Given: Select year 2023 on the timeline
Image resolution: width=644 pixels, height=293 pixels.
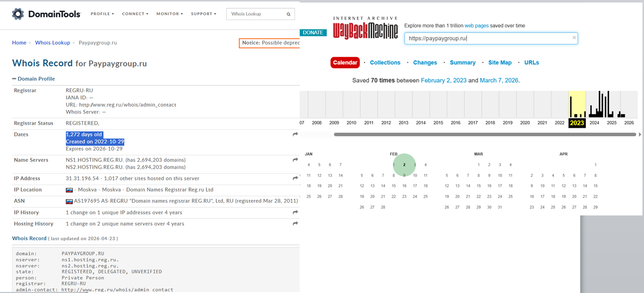Looking at the screenshot, I should click(577, 123).
